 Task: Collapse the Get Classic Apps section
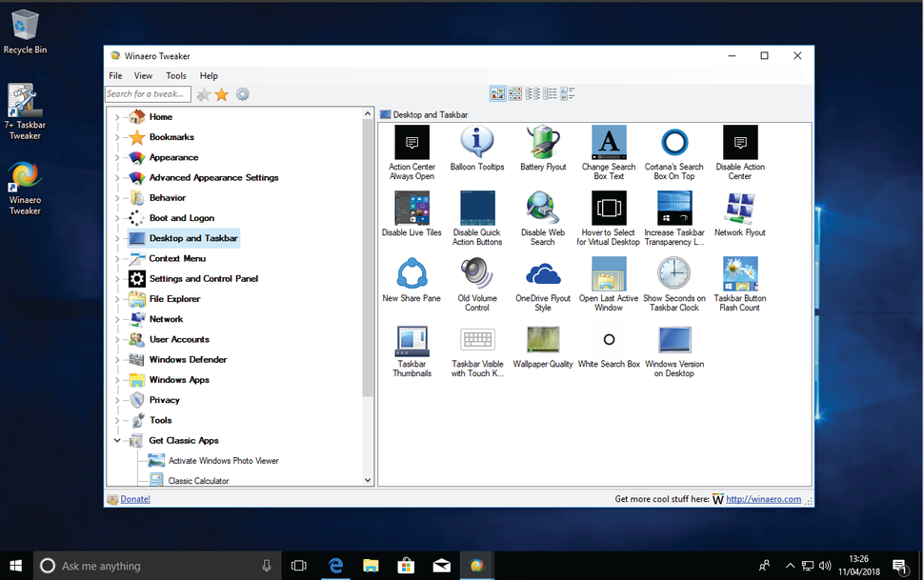click(118, 440)
